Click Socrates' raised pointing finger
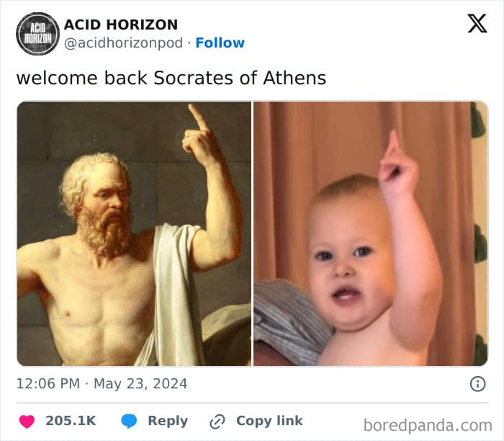 pyautogui.click(x=198, y=117)
